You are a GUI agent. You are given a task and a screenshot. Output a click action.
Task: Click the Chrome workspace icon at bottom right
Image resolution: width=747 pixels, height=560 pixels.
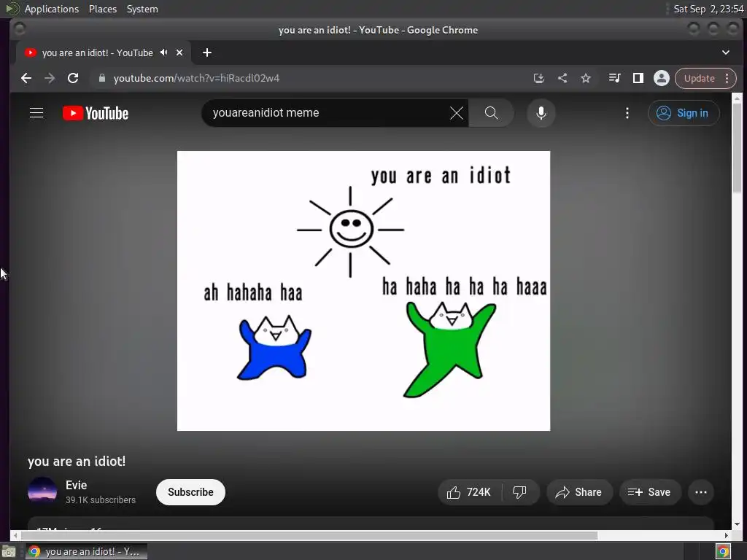723,552
